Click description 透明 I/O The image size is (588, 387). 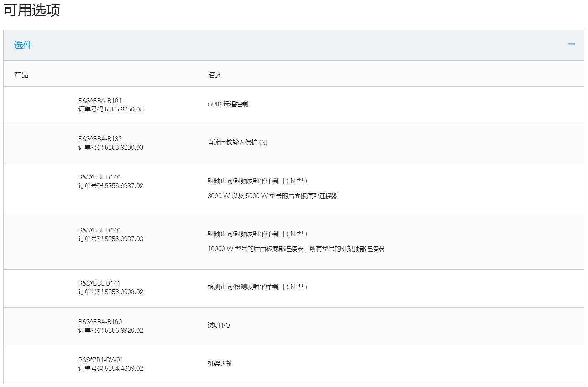click(x=219, y=325)
